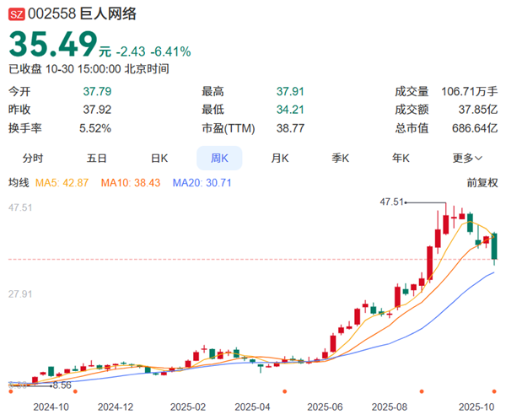The width and height of the screenshot is (506, 420).
Task: Change the 前复权 price adjustment setting
Action: [x=482, y=183]
